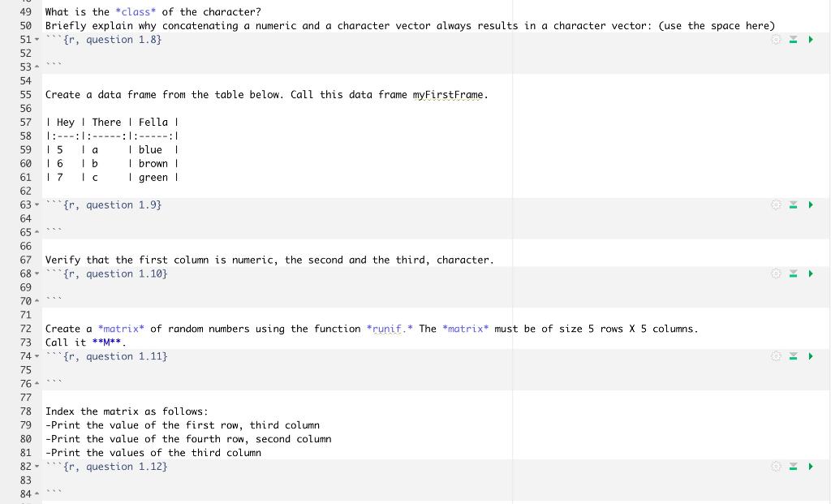Click table header cell 'Fella'
This screenshot has width=831, height=504.
(x=153, y=123)
